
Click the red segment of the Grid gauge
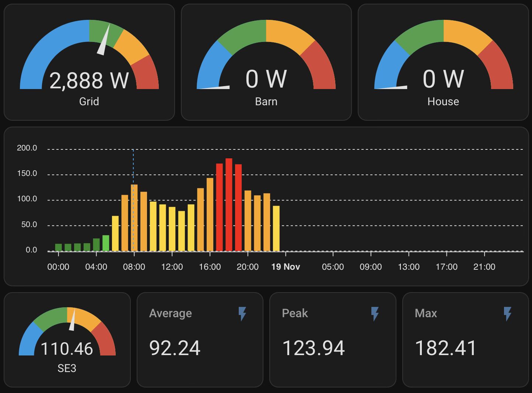[x=146, y=74]
